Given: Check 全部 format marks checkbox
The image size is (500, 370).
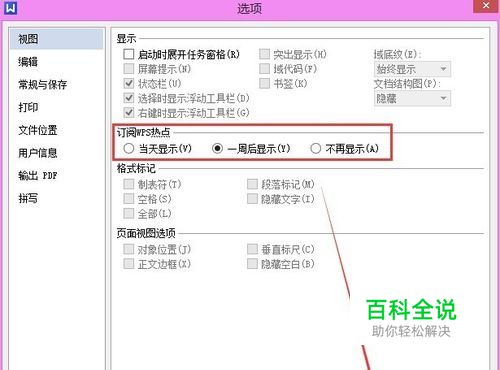Looking at the screenshot, I should (129, 213).
